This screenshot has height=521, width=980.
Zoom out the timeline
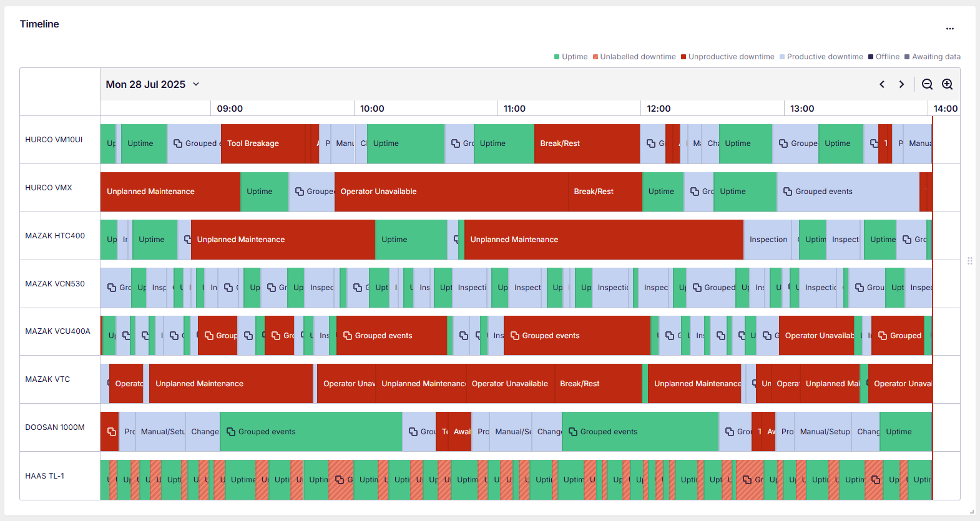[928, 84]
